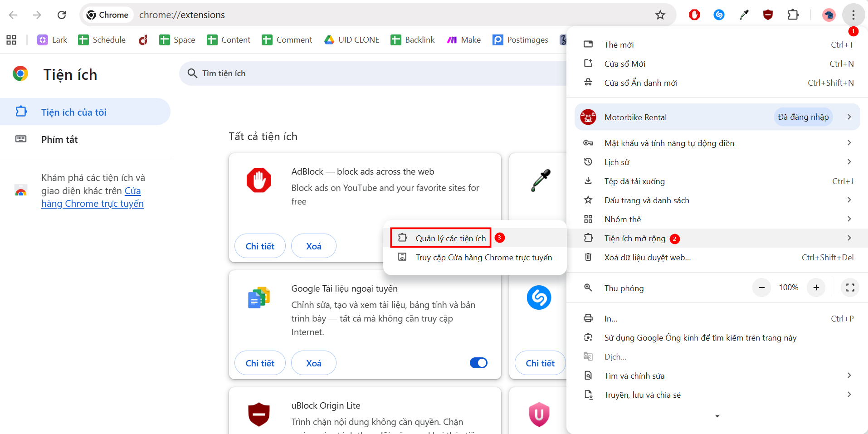Toggle the bookmark star in address bar
Screen dimensions: 868x434
click(x=660, y=15)
